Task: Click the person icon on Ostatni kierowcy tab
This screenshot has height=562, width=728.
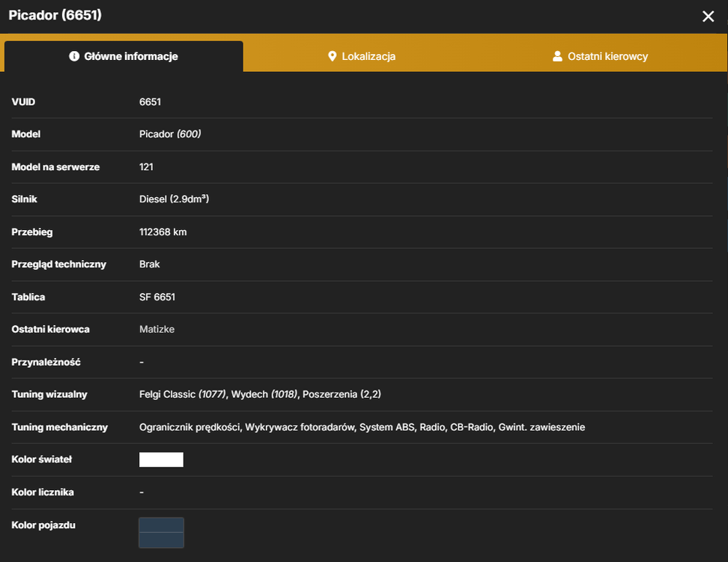Action: coord(557,56)
